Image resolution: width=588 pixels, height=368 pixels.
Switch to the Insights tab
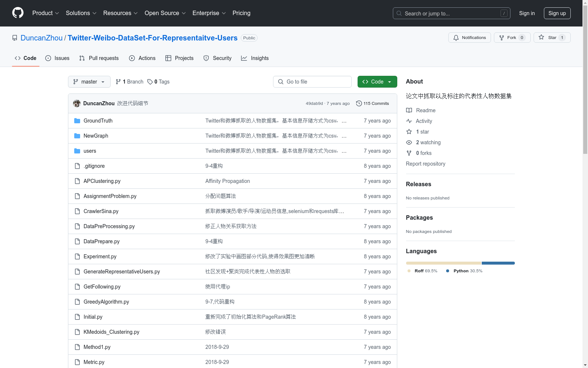(x=255, y=58)
